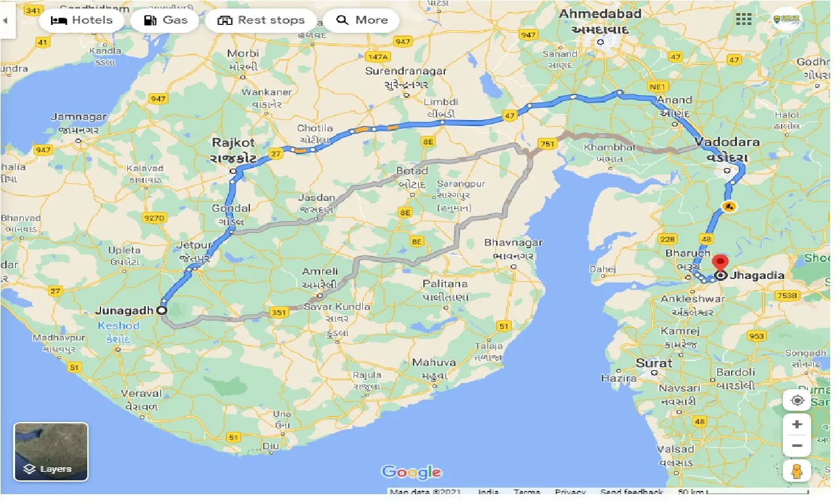Click the account profile avatar
Viewport: 840px width, 504px height.
[x=786, y=19]
